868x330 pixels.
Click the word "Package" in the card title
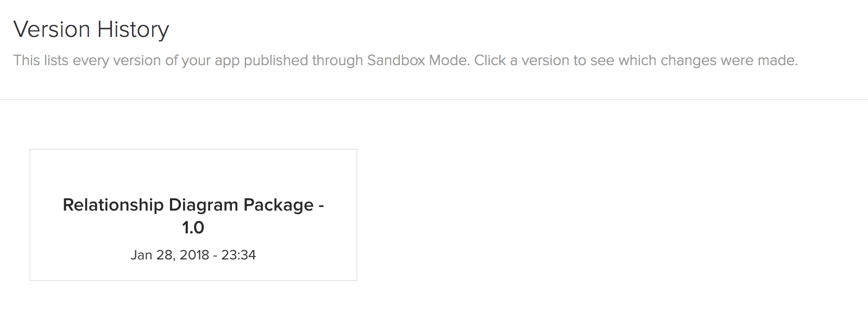[278, 205]
